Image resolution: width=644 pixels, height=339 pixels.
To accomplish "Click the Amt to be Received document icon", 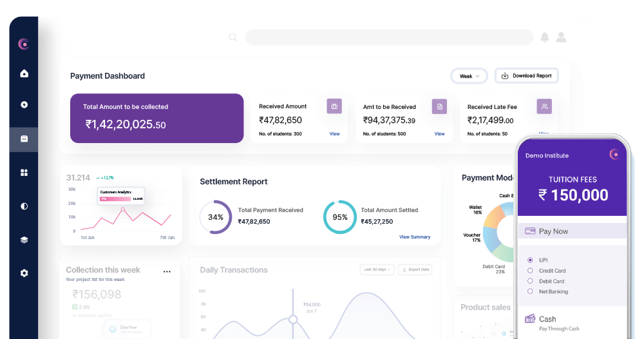I will click(439, 107).
